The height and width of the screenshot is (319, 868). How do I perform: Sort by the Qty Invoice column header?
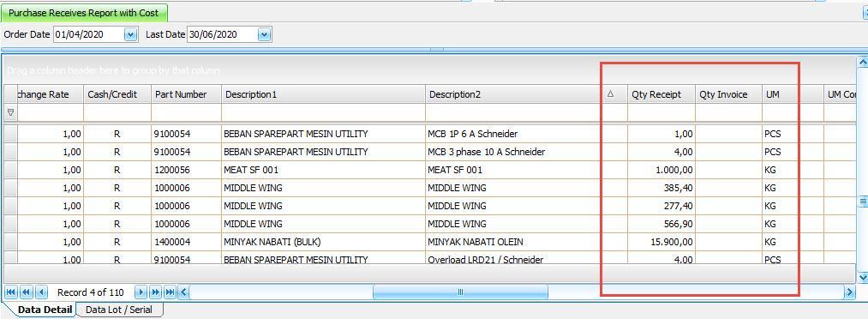pos(728,94)
